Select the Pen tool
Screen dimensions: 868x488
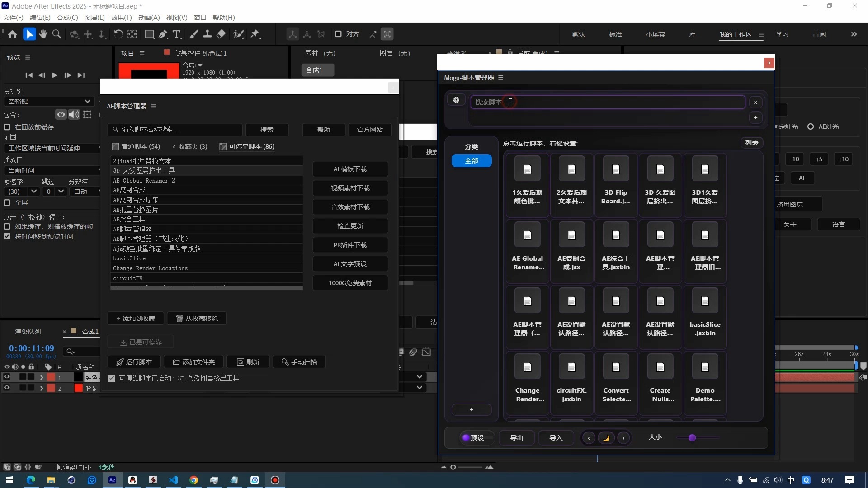pos(163,34)
